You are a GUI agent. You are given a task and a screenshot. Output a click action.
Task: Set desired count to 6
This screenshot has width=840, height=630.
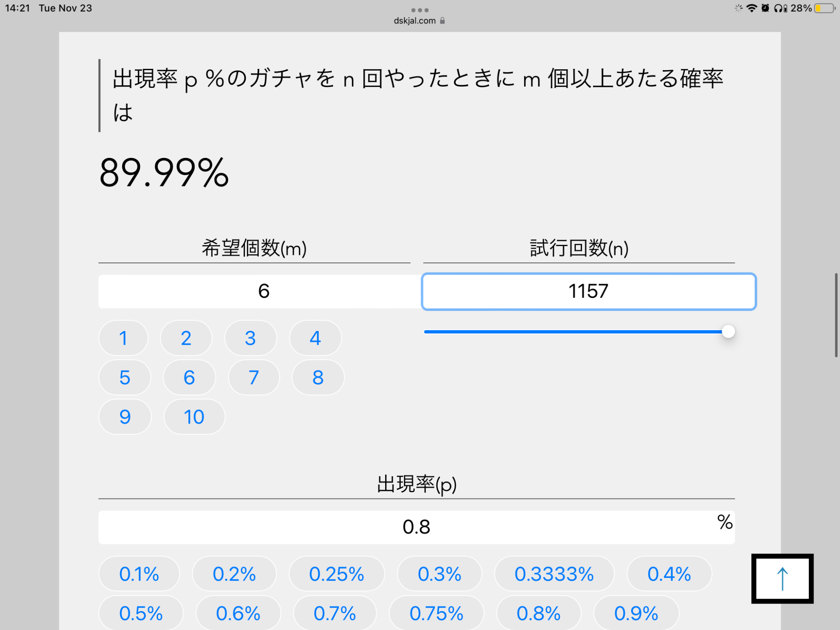(x=189, y=377)
